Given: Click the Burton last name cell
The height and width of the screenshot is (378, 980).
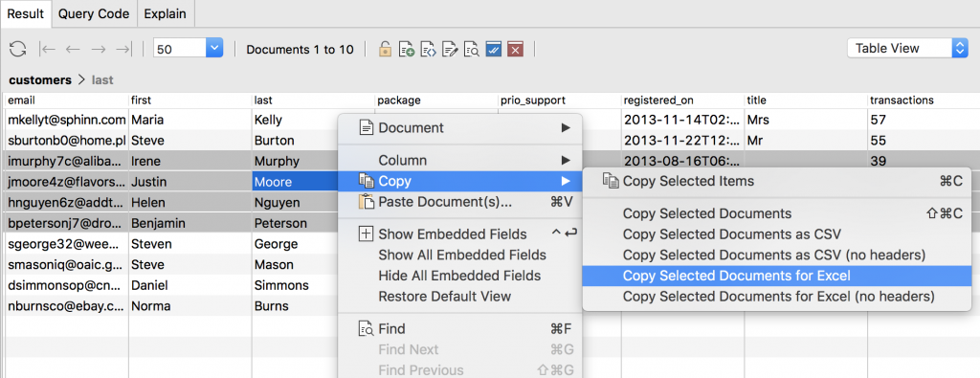Looking at the screenshot, I should coord(295,140).
